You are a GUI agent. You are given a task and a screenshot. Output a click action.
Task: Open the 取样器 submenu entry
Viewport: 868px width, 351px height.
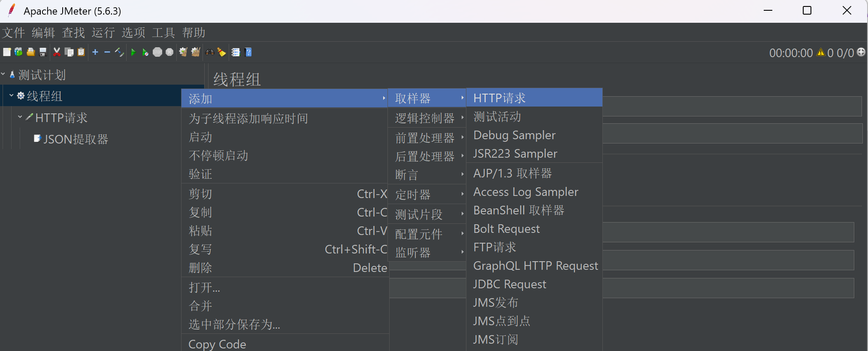pos(427,98)
